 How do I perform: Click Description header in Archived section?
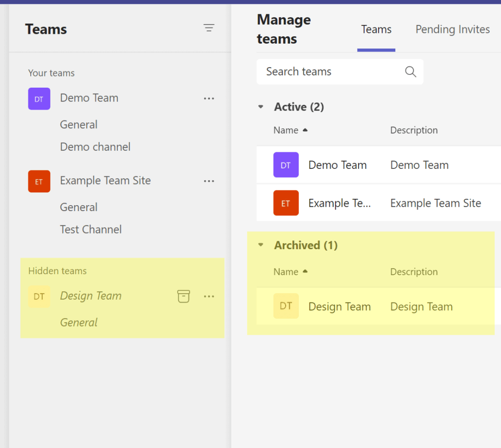(x=414, y=272)
